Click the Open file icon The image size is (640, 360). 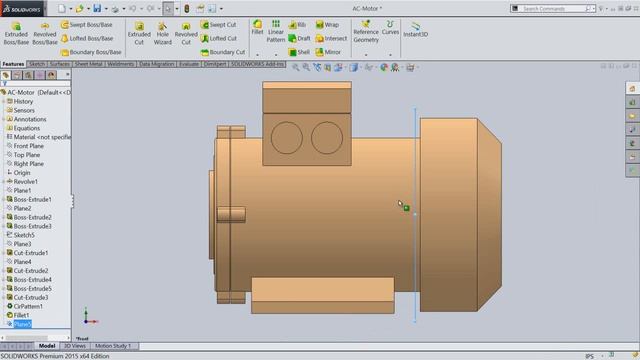coord(79,9)
